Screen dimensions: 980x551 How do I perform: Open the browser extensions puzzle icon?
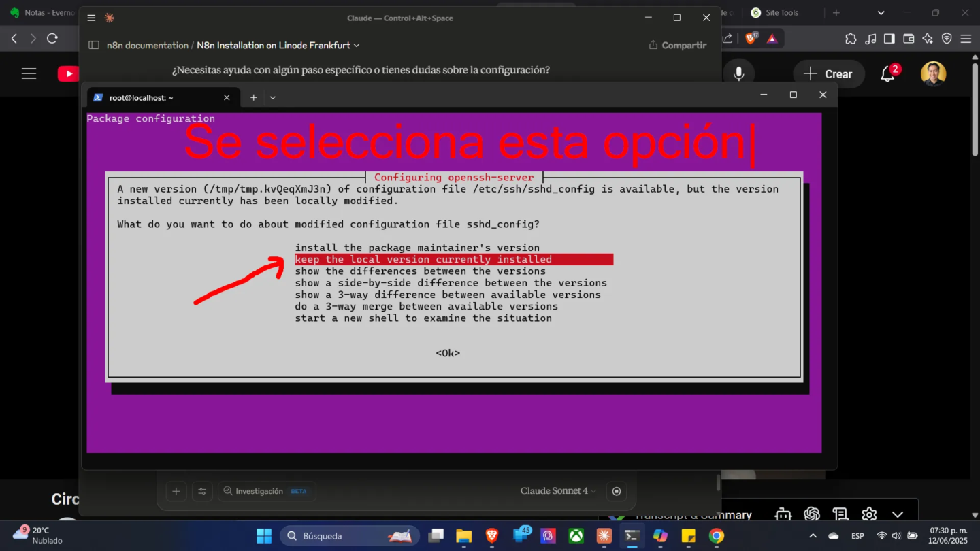point(851,39)
